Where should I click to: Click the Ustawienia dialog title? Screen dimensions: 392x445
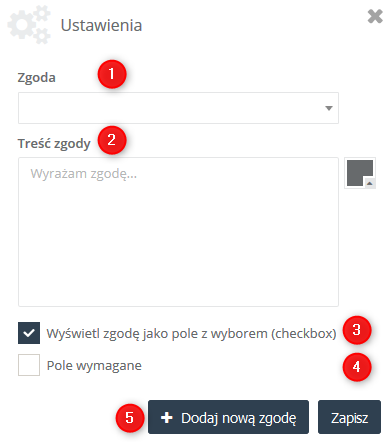pyautogui.click(x=101, y=25)
